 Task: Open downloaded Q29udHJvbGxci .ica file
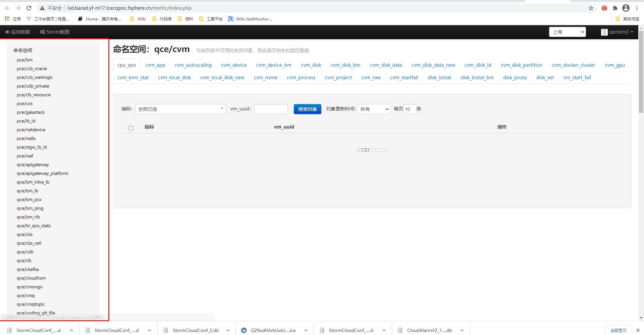click(x=269, y=330)
